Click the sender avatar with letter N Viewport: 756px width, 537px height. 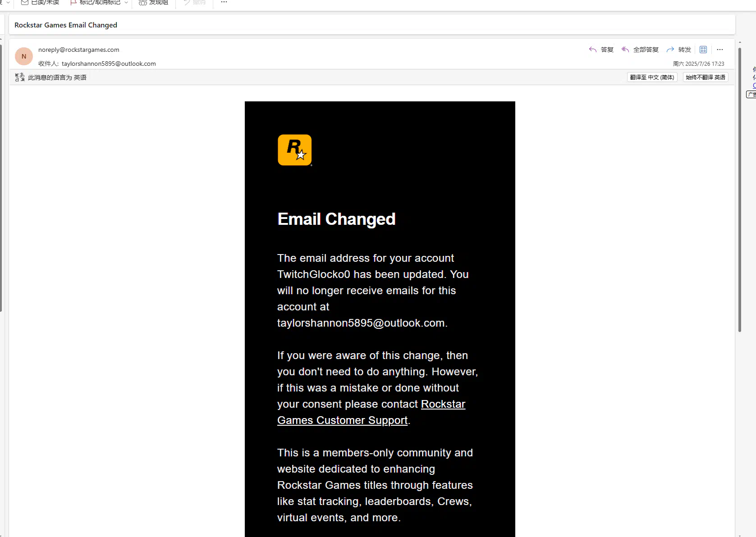(x=24, y=56)
